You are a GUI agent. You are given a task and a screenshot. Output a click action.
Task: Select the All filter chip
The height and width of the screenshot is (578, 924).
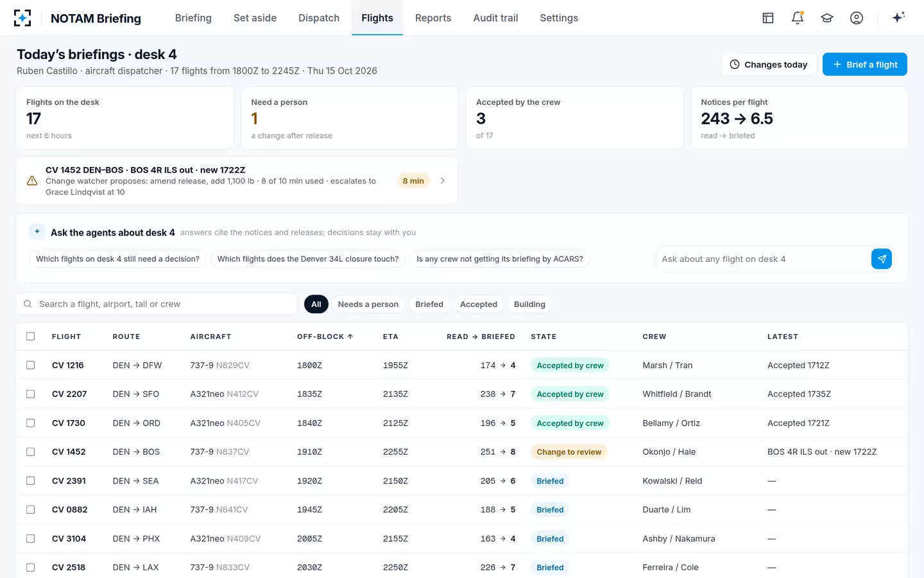pos(316,304)
